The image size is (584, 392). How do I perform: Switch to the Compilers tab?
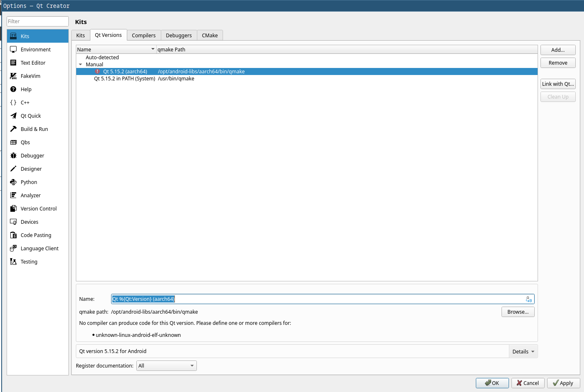[143, 35]
